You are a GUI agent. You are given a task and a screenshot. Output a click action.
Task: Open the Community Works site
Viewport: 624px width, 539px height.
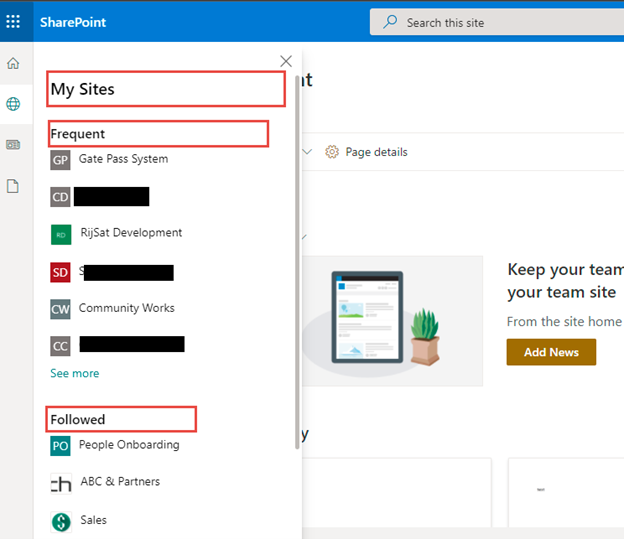(126, 308)
